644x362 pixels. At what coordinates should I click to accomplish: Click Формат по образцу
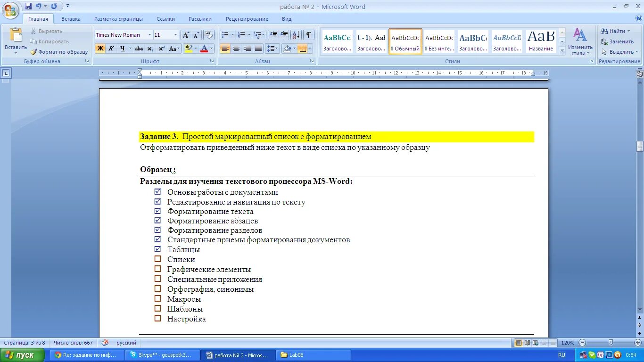(59, 52)
